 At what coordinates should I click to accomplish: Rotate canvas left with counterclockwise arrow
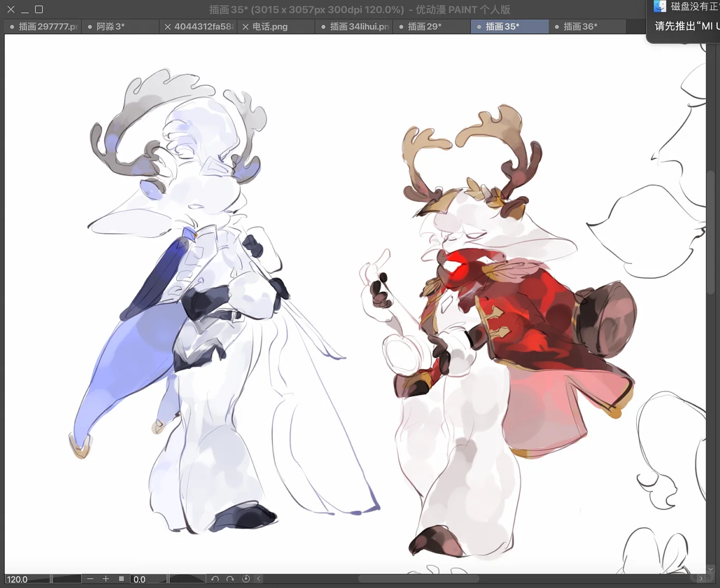(215, 579)
